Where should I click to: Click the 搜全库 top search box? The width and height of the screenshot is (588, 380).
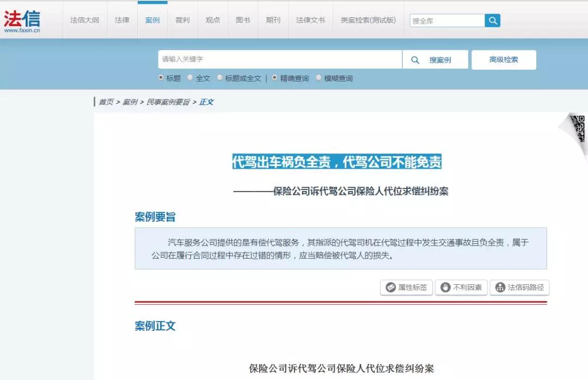(x=446, y=21)
